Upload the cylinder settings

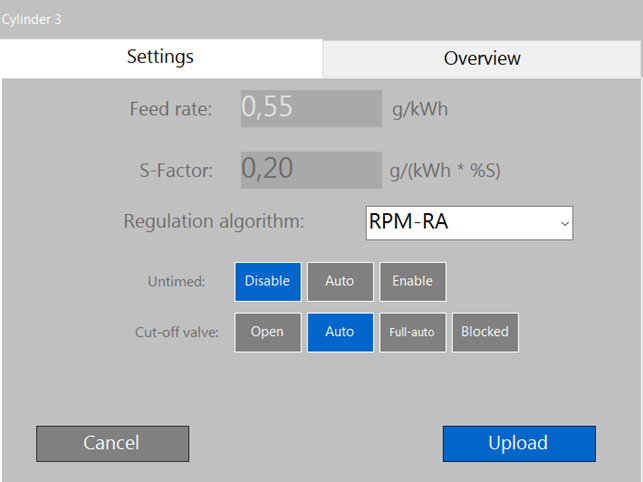pos(519,443)
